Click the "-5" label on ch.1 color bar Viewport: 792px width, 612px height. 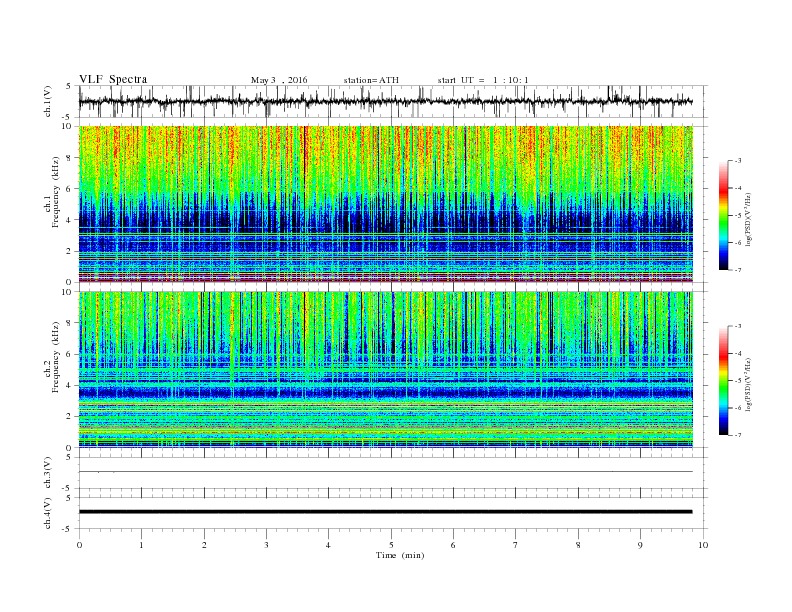738,216
